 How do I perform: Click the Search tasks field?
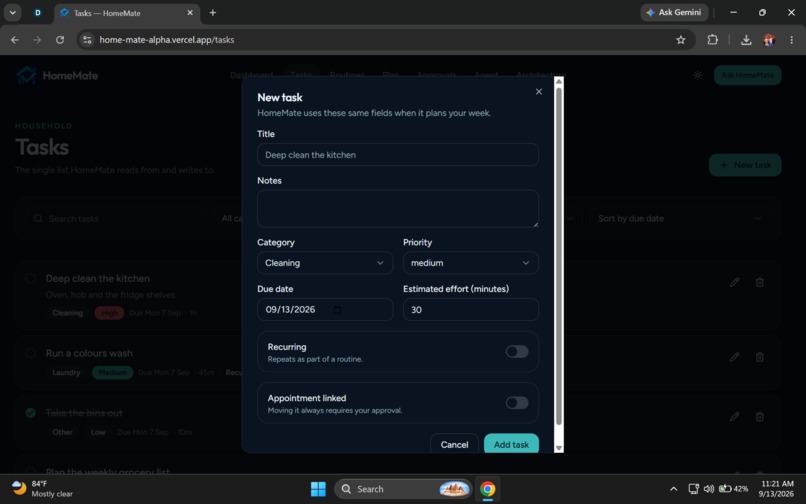point(118,219)
